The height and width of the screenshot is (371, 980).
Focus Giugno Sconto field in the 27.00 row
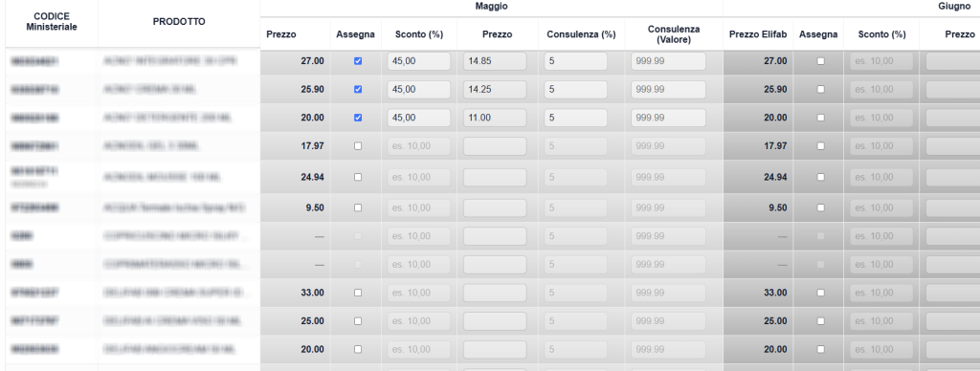pos(881,61)
